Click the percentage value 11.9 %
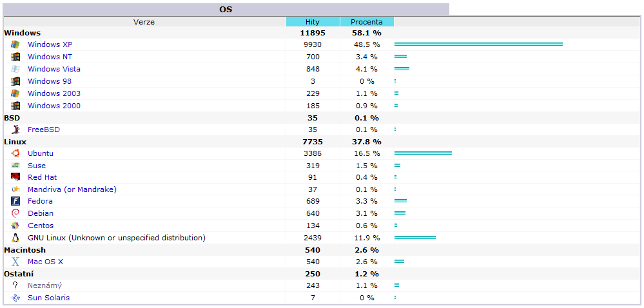 pyautogui.click(x=367, y=238)
